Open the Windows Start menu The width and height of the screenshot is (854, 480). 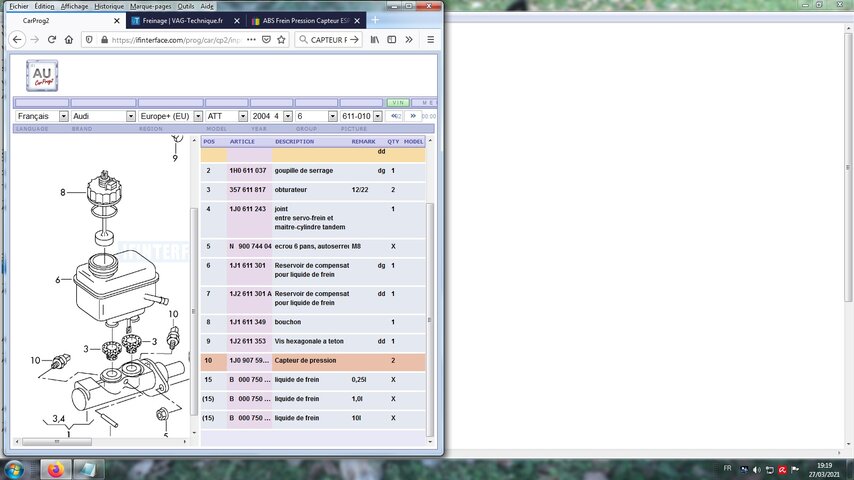pos(13,469)
